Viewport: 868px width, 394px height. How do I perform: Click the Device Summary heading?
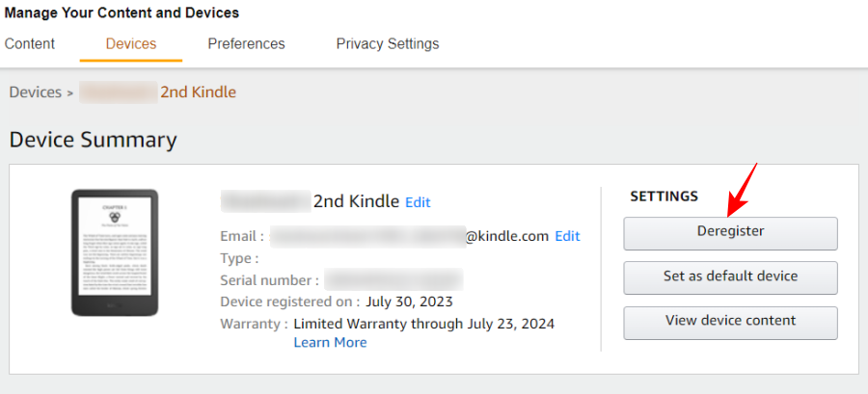click(93, 140)
